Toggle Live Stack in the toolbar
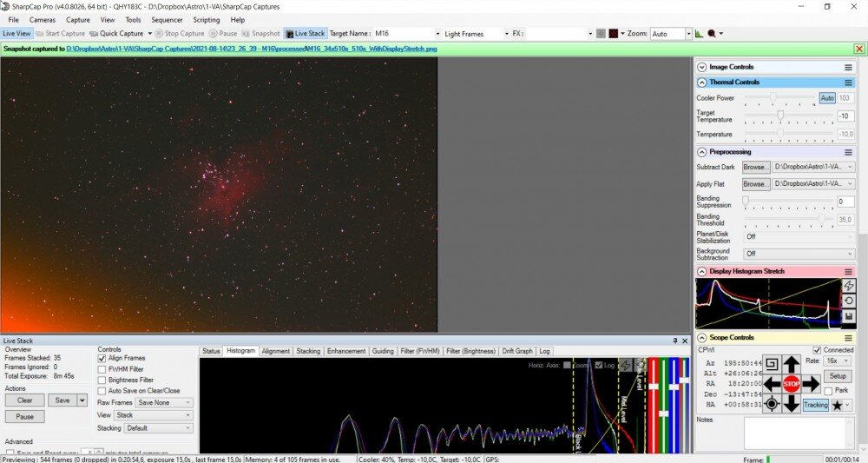The image size is (868, 463). (x=305, y=33)
